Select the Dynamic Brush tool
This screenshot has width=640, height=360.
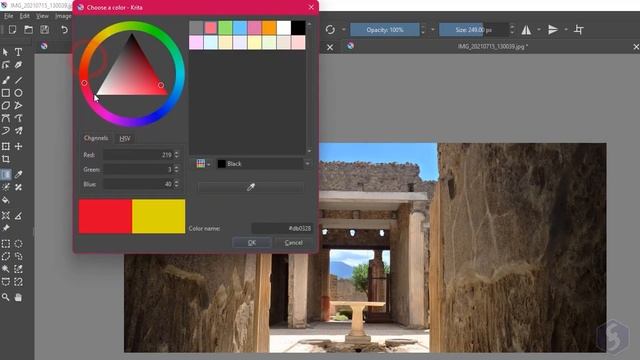[x=5, y=131]
